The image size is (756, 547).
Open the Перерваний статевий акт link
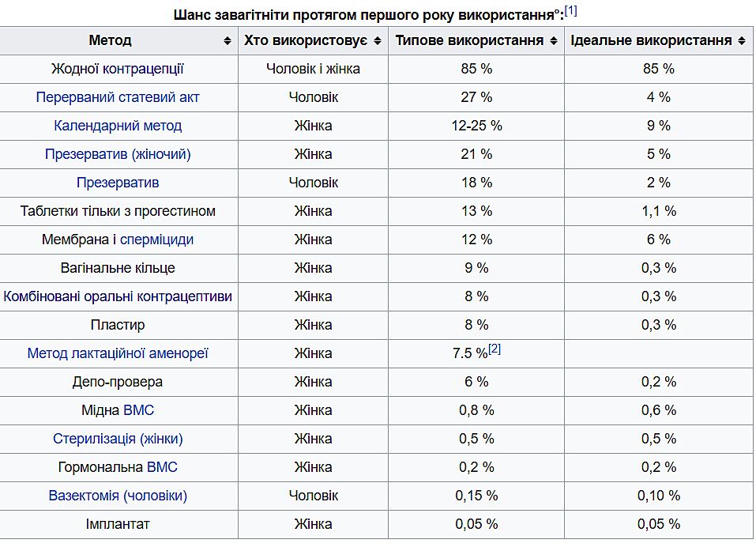click(118, 97)
